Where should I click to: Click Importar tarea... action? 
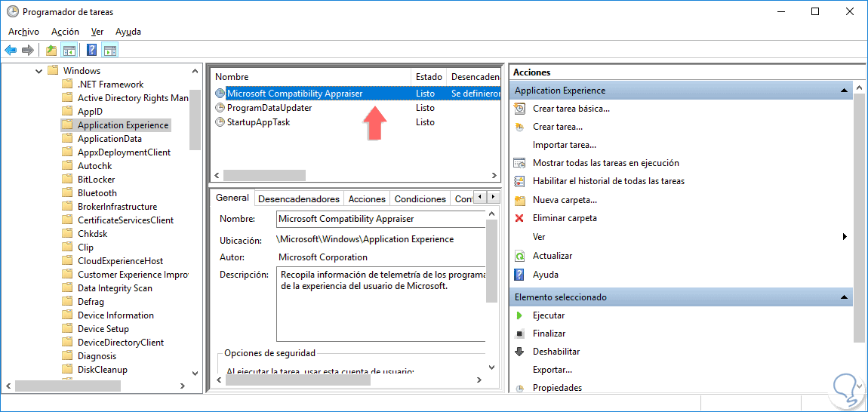click(x=564, y=145)
